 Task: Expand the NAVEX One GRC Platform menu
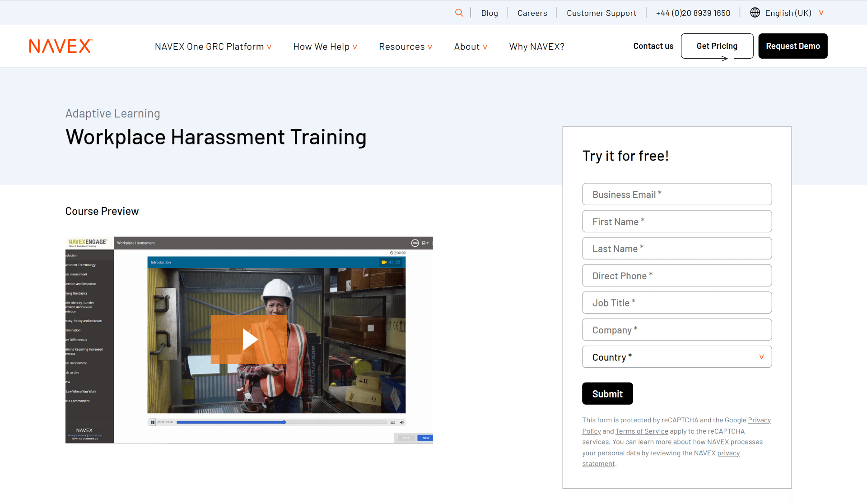tap(213, 46)
